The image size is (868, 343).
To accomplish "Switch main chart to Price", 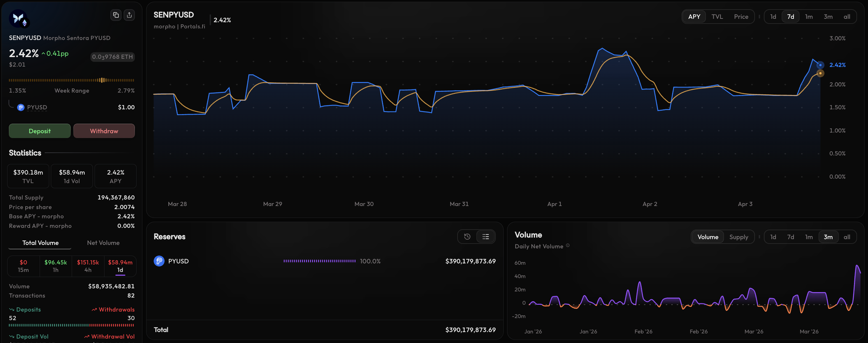I will click(x=741, y=16).
